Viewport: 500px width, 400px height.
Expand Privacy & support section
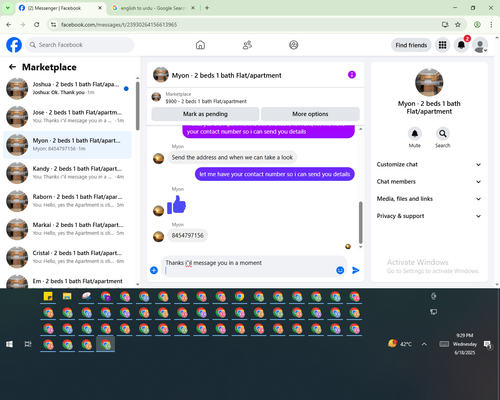(x=429, y=216)
